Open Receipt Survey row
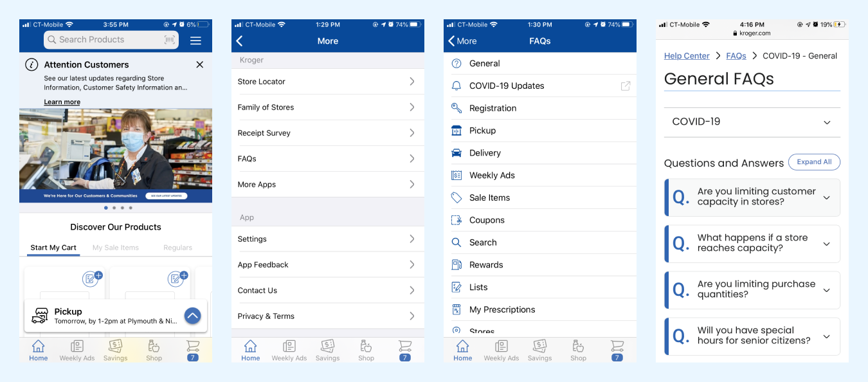Screen dimensions: 868x382 tap(328, 133)
